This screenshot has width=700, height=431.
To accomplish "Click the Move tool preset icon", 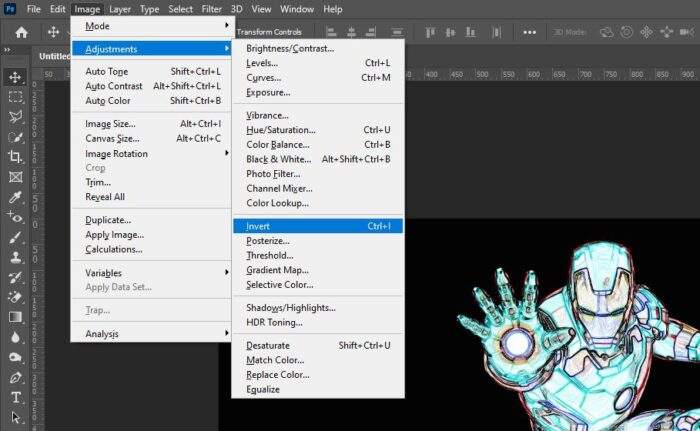I will click(x=53, y=32).
